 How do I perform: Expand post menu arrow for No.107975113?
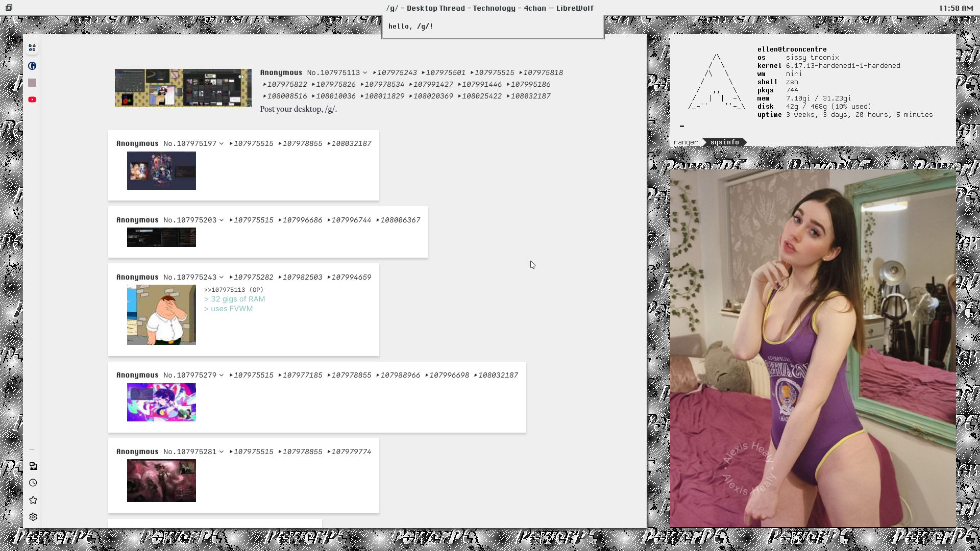[x=365, y=73]
